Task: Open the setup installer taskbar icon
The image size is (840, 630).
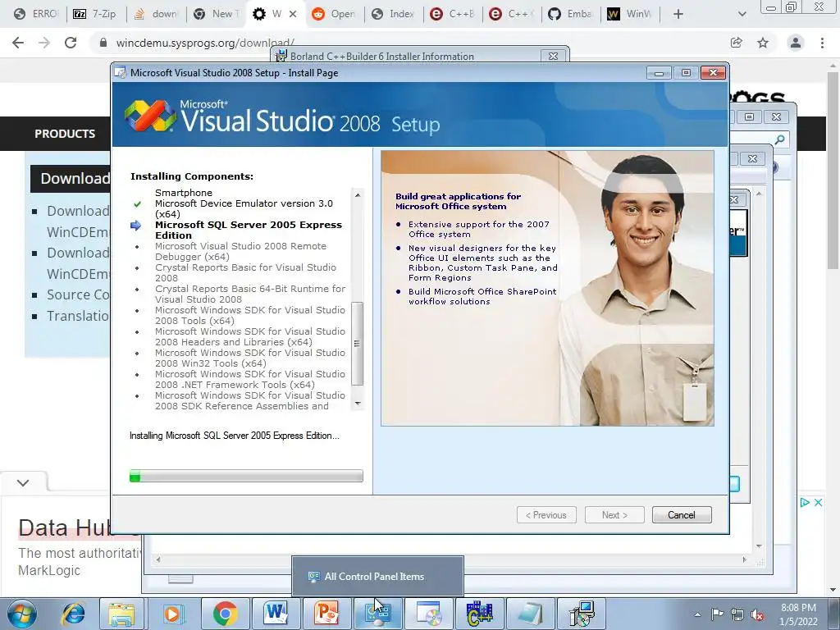Action: pyautogui.click(x=582, y=614)
